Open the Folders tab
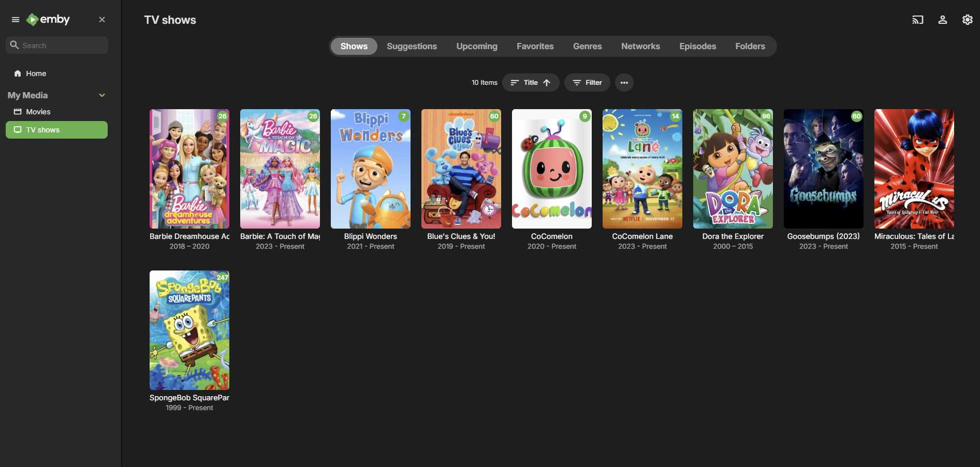Screen dimensions: 980x467 (x=750, y=46)
